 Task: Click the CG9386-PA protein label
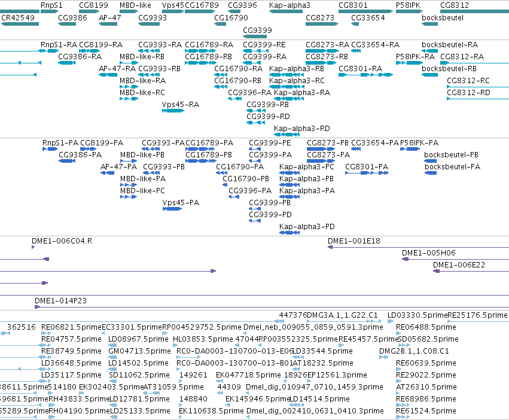point(80,154)
